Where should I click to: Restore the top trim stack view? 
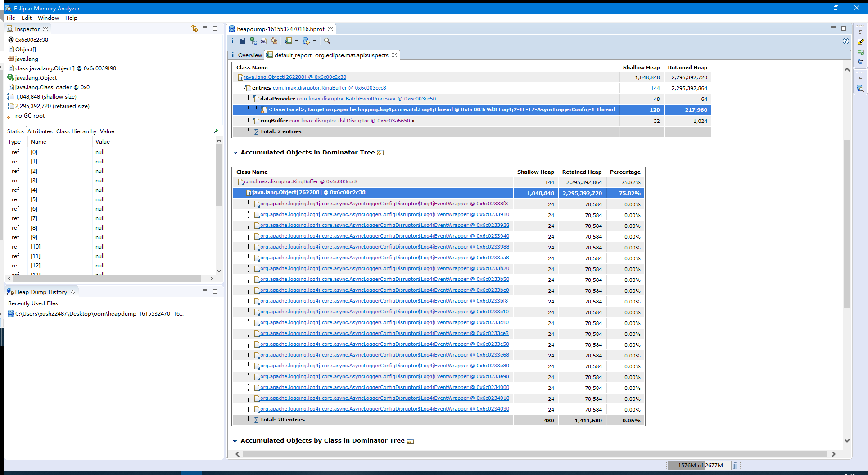point(860,32)
